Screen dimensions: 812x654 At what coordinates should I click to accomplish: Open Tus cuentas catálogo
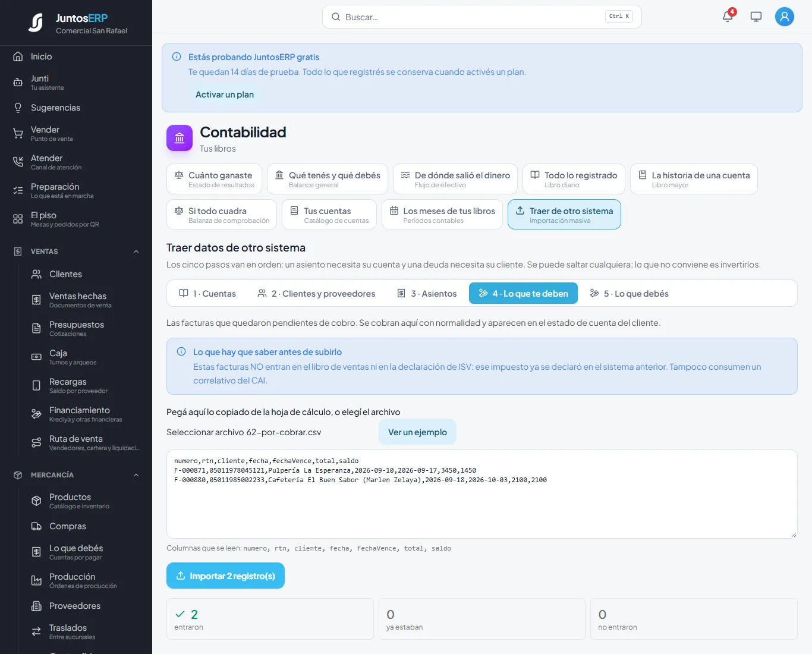click(x=329, y=215)
